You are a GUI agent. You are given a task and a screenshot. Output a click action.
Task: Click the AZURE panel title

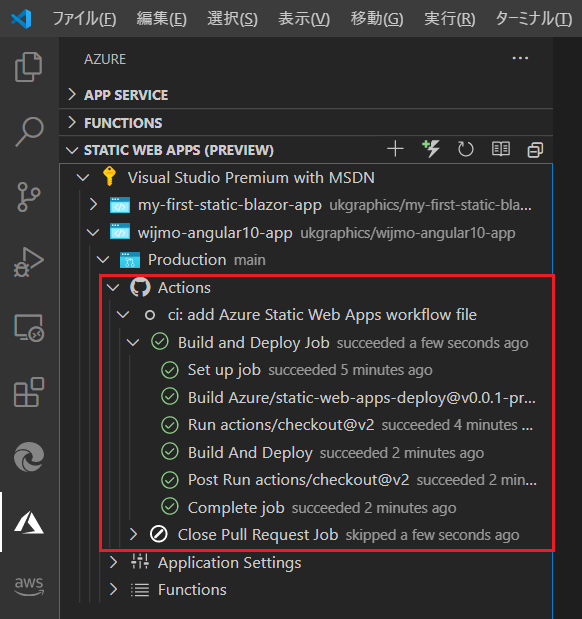pos(105,59)
